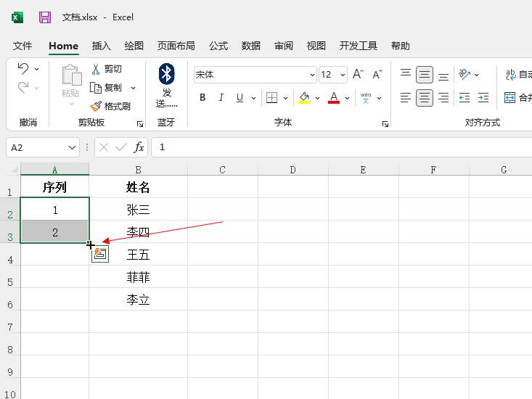
Task: Open 帮助 tab
Action: pos(401,46)
